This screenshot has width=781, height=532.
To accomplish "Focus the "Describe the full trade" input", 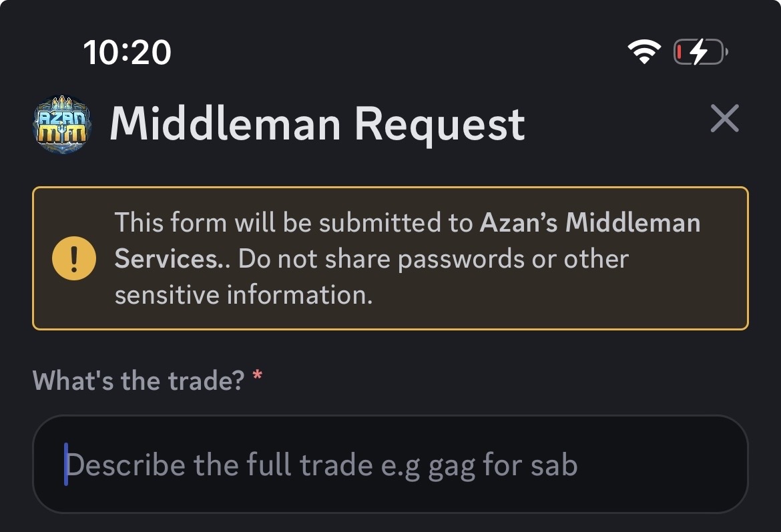I will click(390, 465).
